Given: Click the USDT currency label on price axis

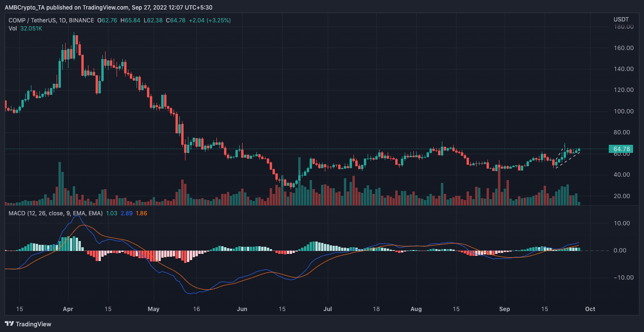Looking at the screenshot, I should coord(621,19).
